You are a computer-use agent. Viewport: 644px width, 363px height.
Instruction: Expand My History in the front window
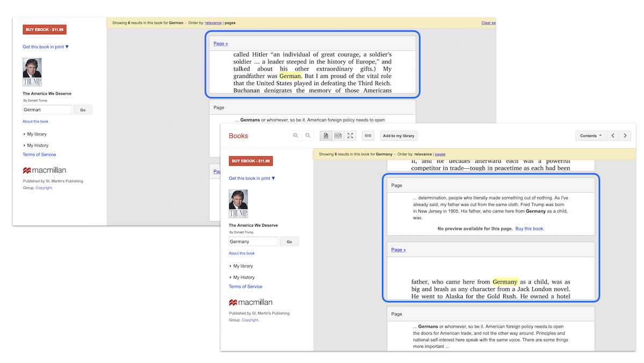click(x=244, y=277)
